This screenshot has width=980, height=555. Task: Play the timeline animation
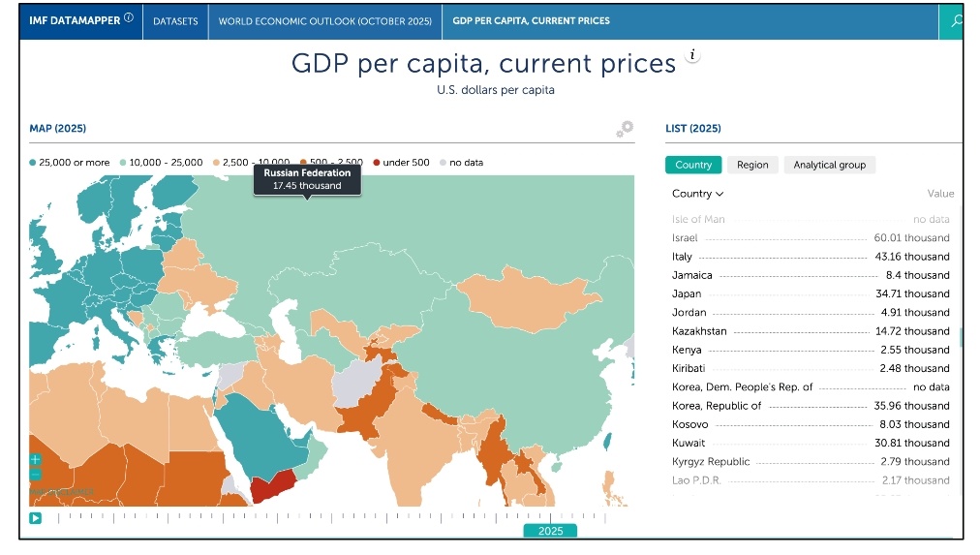tap(36, 518)
